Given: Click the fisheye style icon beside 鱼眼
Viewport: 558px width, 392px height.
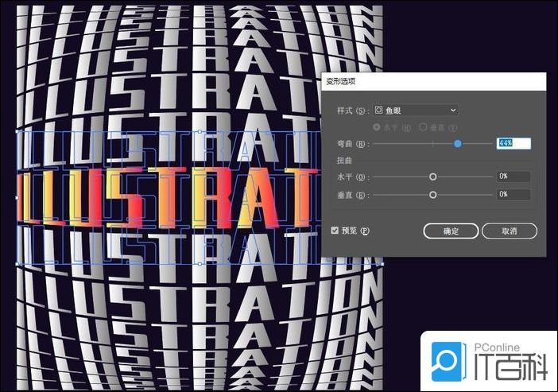Looking at the screenshot, I should [378, 110].
